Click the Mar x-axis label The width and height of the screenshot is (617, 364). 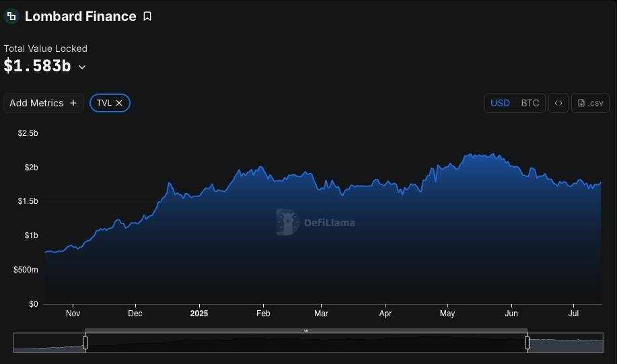tap(321, 314)
